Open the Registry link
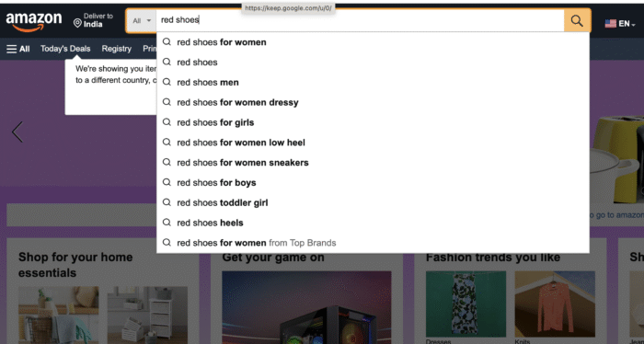The height and width of the screenshot is (344, 644). point(117,49)
